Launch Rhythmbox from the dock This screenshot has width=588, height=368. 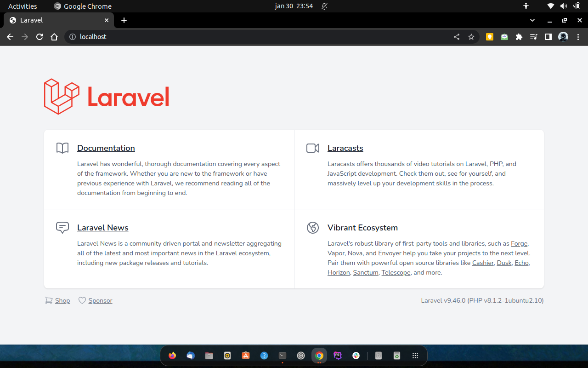[227, 356]
